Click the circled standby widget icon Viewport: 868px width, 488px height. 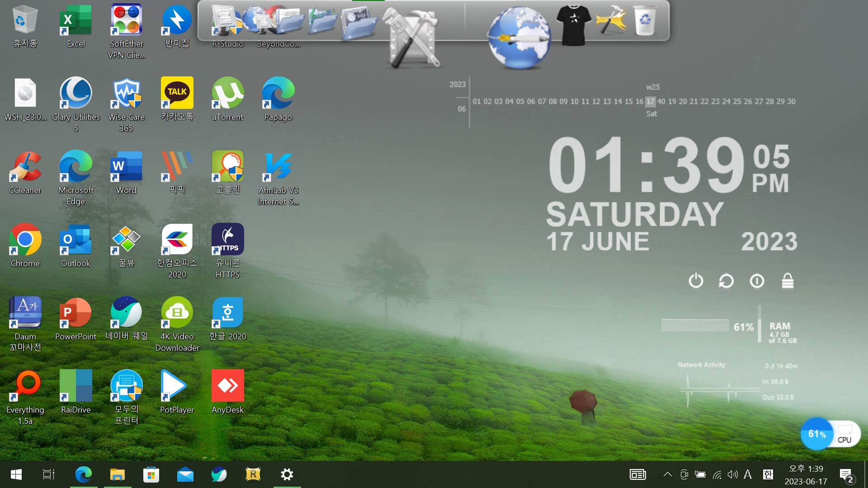click(x=757, y=281)
